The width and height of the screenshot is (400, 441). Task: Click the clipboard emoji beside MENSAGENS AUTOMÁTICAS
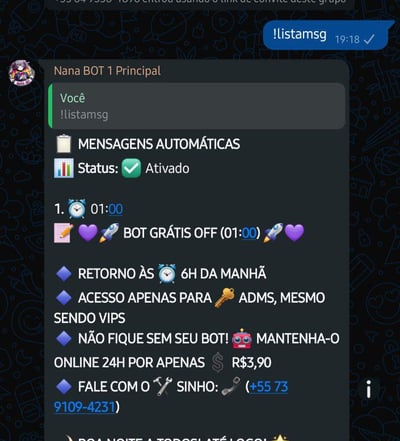tap(64, 144)
